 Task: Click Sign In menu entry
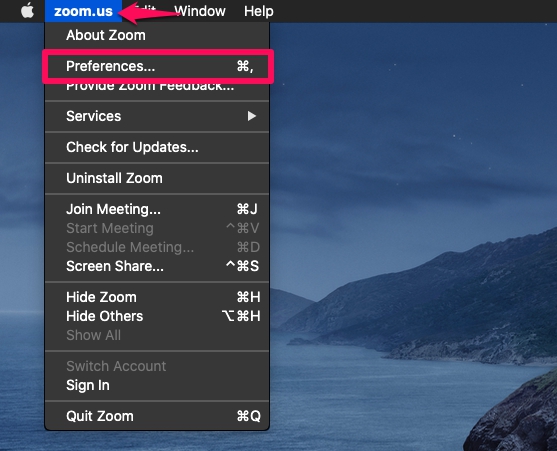pyautogui.click(x=157, y=385)
